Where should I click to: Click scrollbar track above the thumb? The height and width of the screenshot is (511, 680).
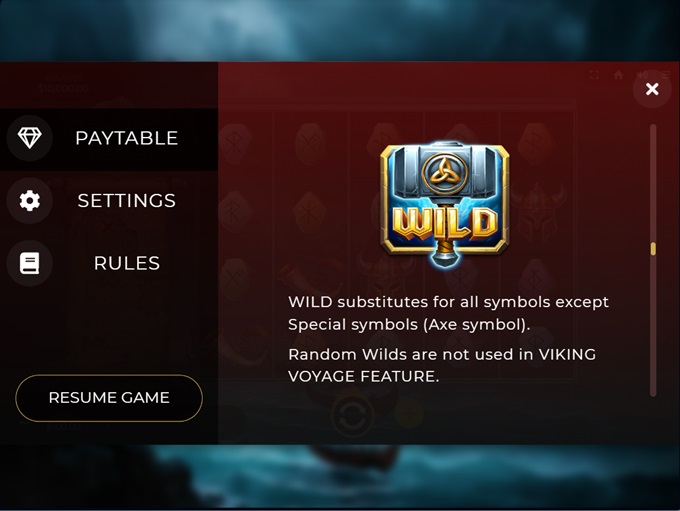pos(653,183)
